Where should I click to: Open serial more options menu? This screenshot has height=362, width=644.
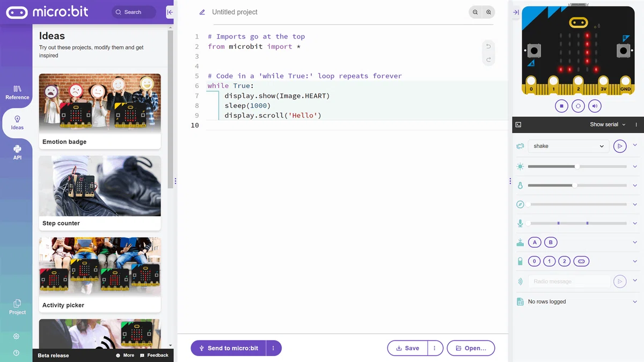(x=636, y=124)
